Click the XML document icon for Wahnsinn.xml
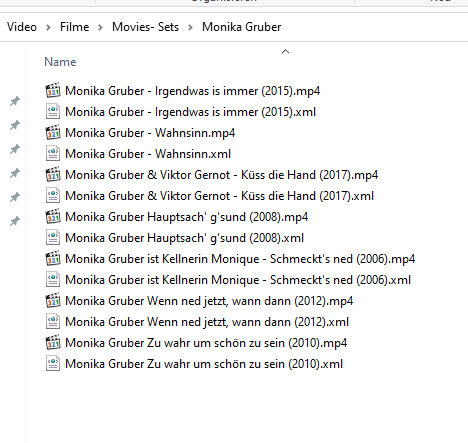The height and width of the screenshot is (443, 468). [x=53, y=153]
